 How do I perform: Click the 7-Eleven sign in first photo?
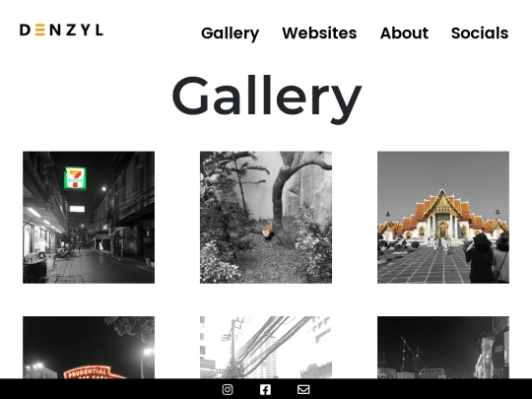click(75, 178)
